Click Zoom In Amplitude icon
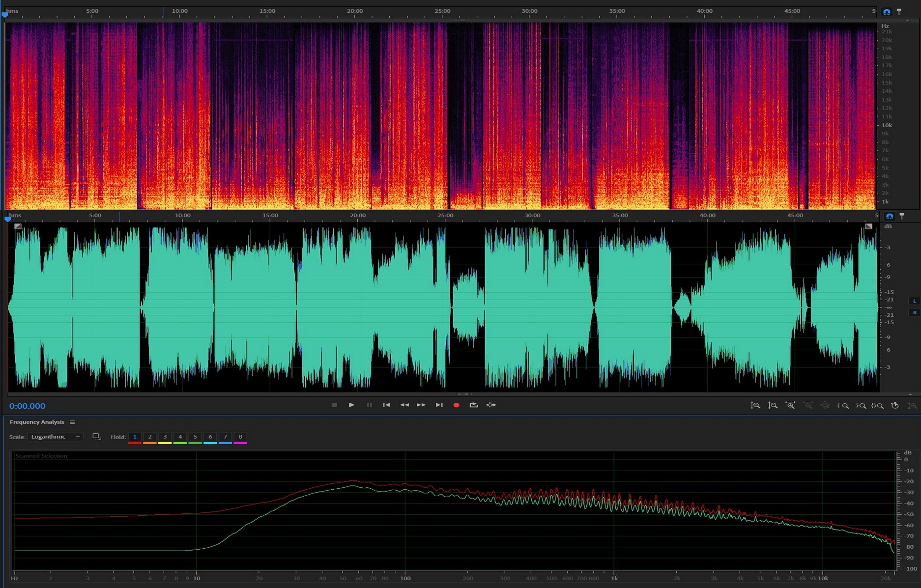This screenshot has width=921, height=588. pyautogui.click(x=755, y=405)
